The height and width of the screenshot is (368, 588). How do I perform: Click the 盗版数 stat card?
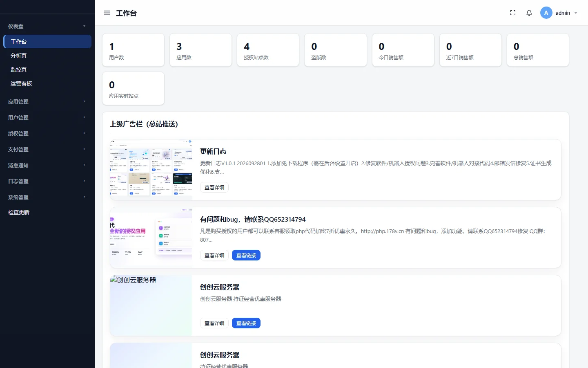(336, 50)
